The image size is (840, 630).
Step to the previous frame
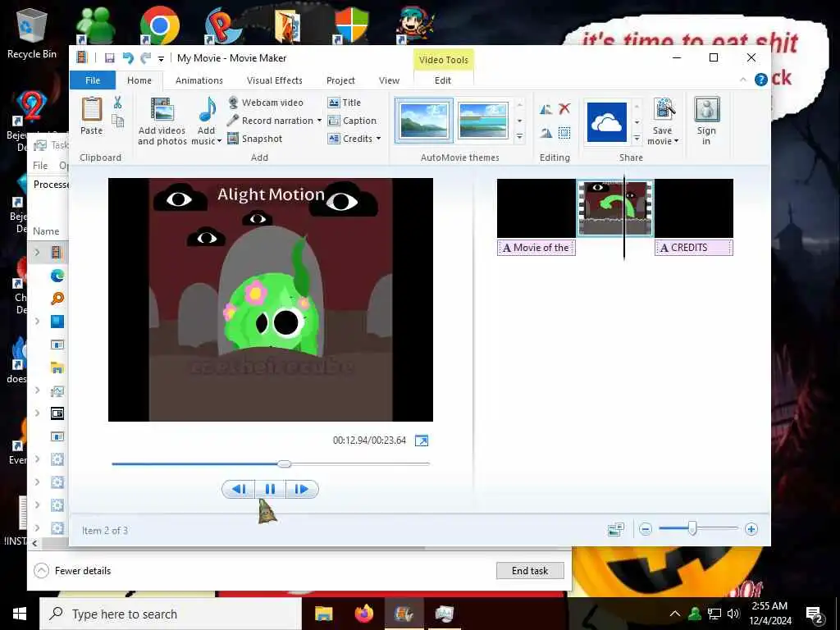pyautogui.click(x=239, y=489)
